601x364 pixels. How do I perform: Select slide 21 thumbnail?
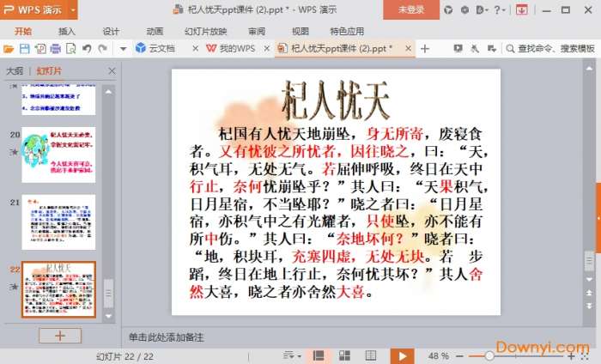coord(58,222)
